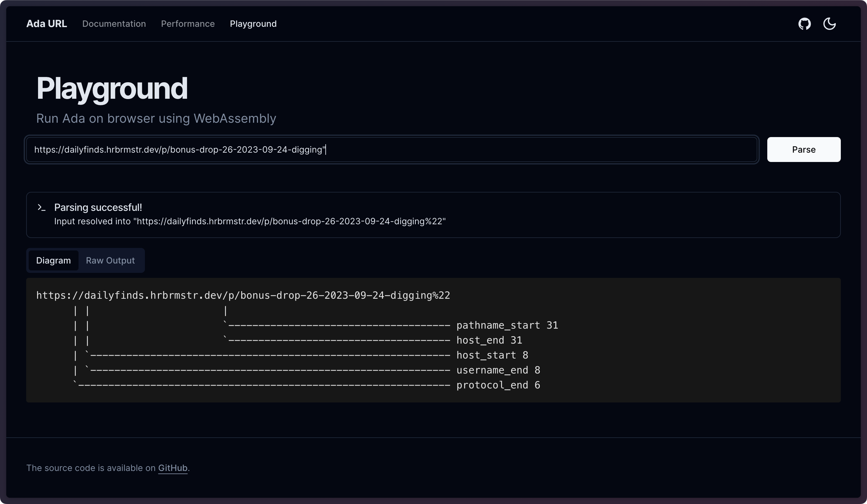Screen dimensions: 867x504
Task: Click the host_start 8 diagram label
Action: click(x=492, y=355)
